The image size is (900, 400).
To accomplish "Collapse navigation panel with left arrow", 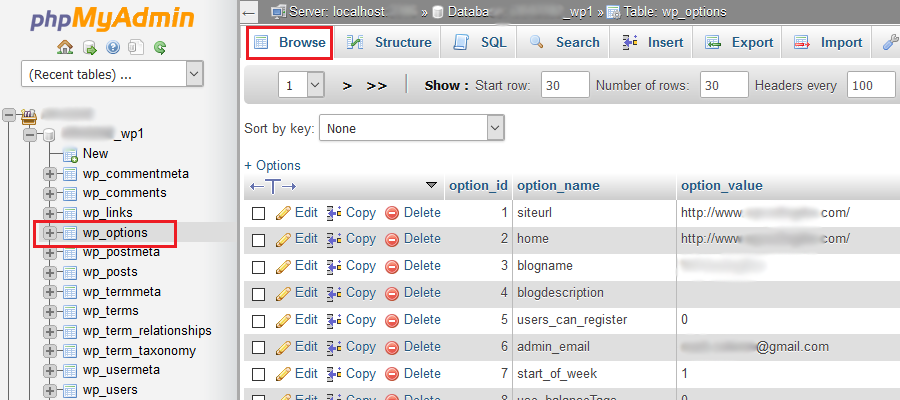I will [248, 12].
